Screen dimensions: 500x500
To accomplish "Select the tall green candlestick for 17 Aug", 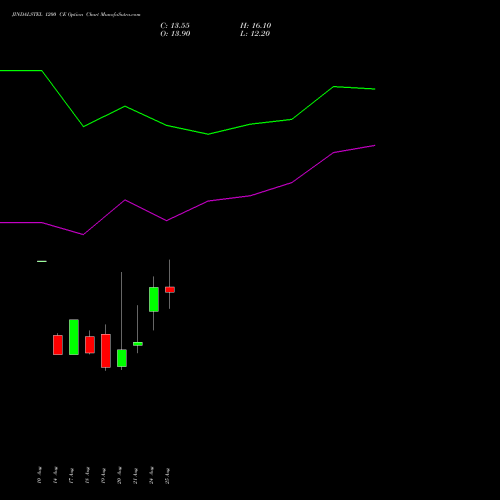I will [74, 337].
